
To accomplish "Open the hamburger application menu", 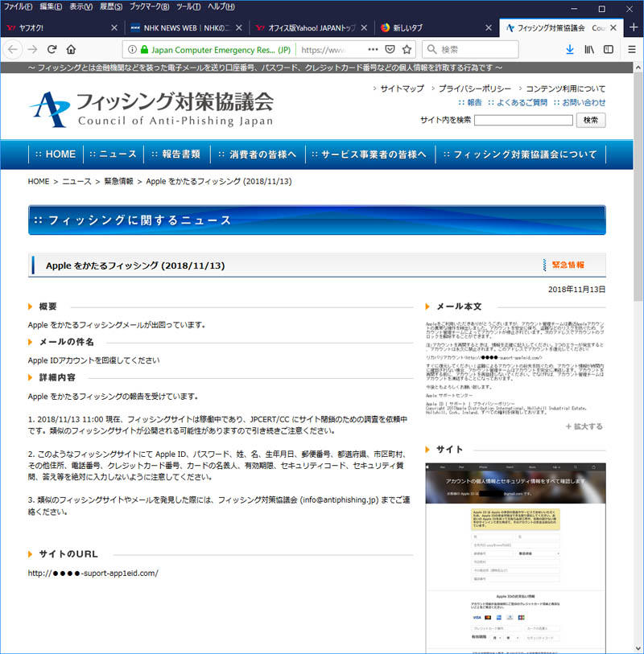I will [x=630, y=49].
